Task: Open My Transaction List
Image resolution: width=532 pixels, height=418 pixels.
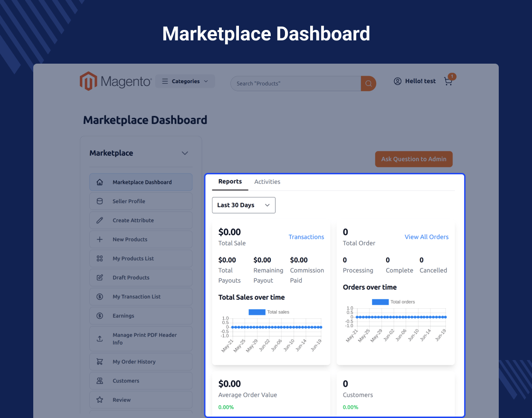Action: (141, 296)
